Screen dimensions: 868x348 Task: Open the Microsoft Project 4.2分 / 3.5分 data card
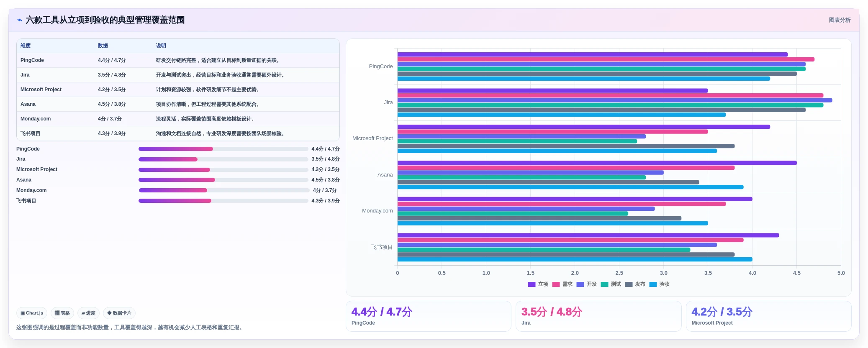(x=769, y=316)
